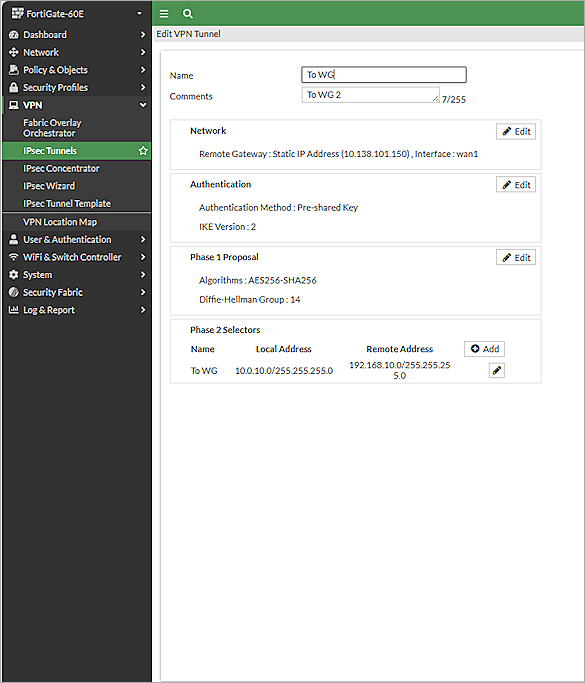Add a new Phase 2 selector
This screenshot has height=683, width=585.
(484, 349)
